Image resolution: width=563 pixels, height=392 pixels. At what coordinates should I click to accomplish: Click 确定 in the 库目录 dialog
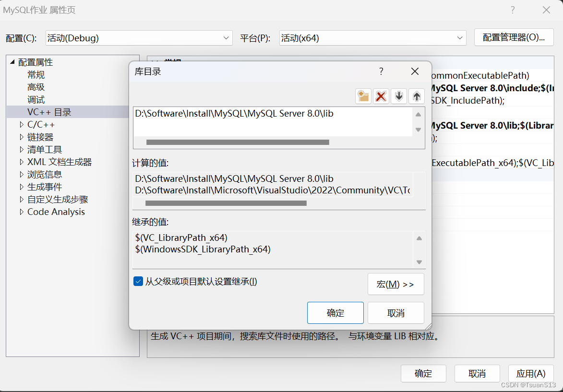tap(335, 313)
